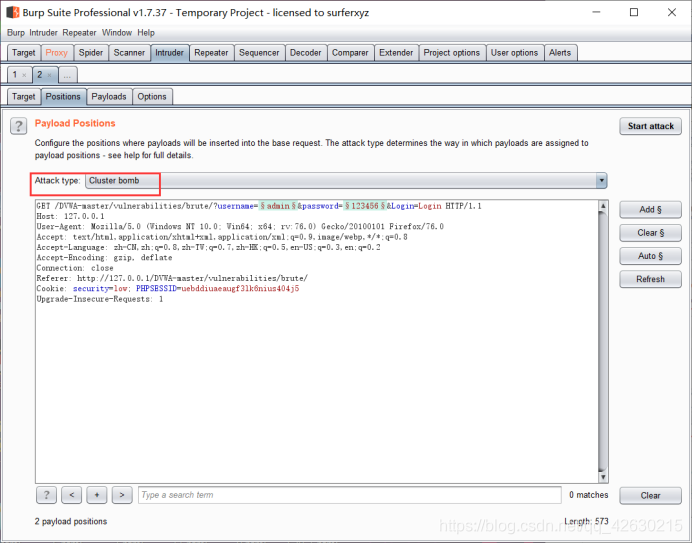The height and width of the screenshot is (544, 692).
Task: Click the plus search options button
Action: pyautogui.click(x=97, y=495)
